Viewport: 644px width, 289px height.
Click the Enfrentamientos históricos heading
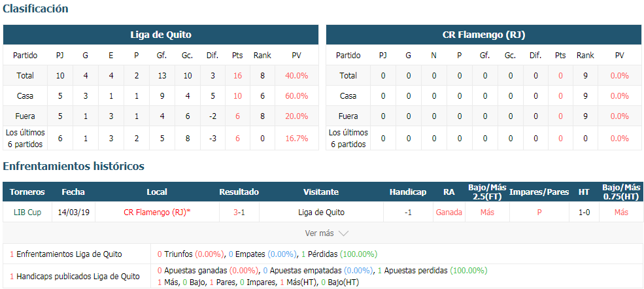click(73, 166)
